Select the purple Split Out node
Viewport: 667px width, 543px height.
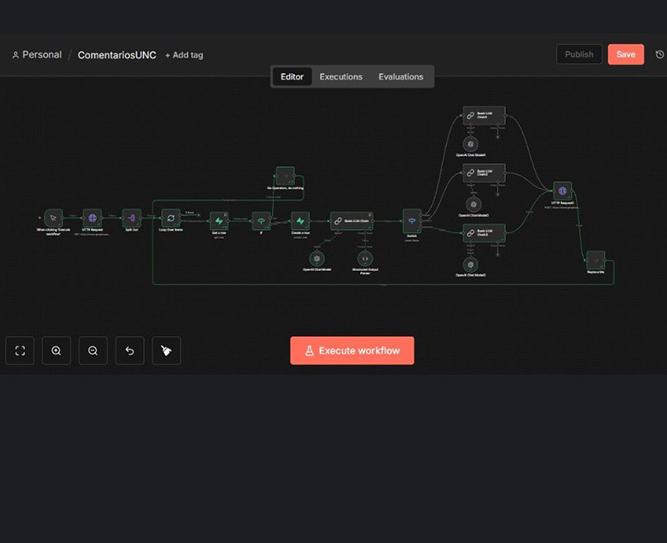[x=131, y=218]
